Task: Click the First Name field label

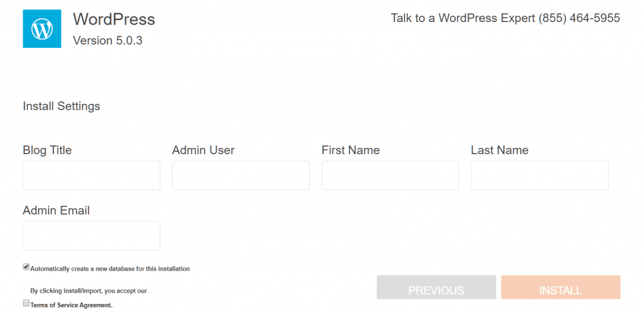Action: [351, 150]
